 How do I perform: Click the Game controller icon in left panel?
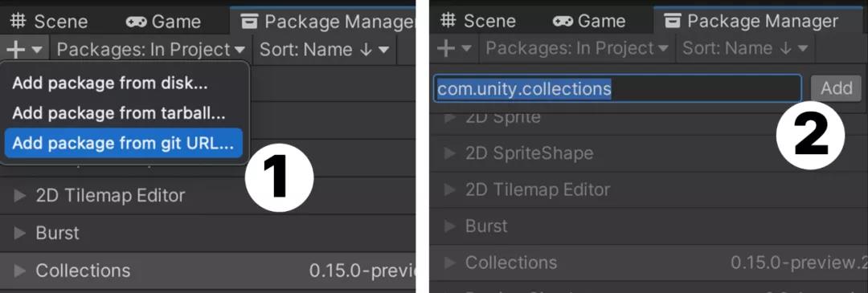point(136,22)
